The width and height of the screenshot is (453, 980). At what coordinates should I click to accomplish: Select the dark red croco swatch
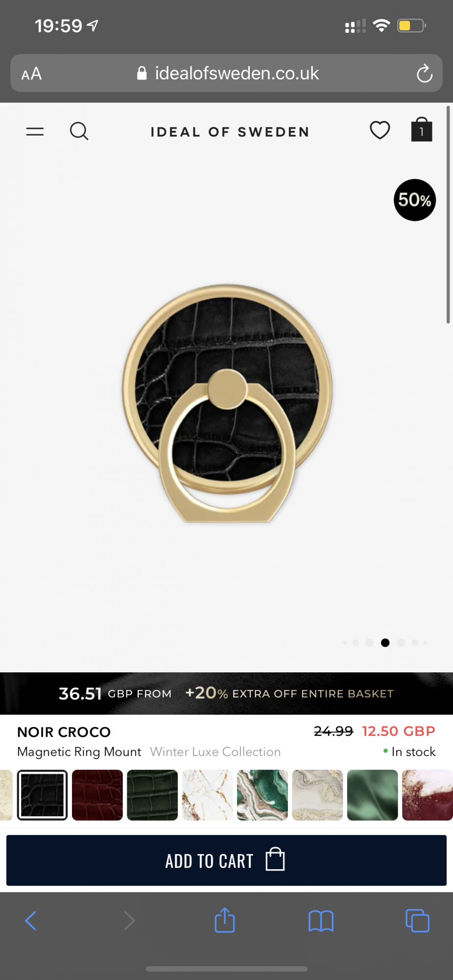[97, 795]
